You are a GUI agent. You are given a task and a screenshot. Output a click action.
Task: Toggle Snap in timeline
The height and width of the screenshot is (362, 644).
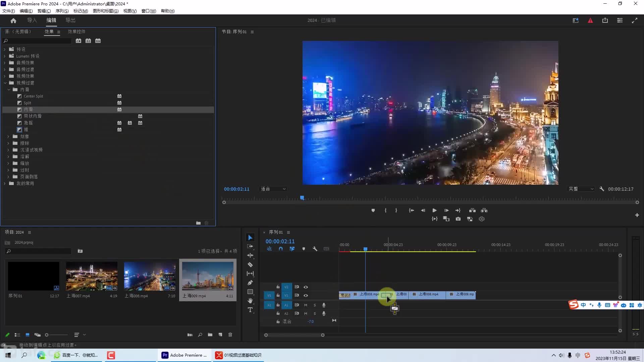(281, 249)
